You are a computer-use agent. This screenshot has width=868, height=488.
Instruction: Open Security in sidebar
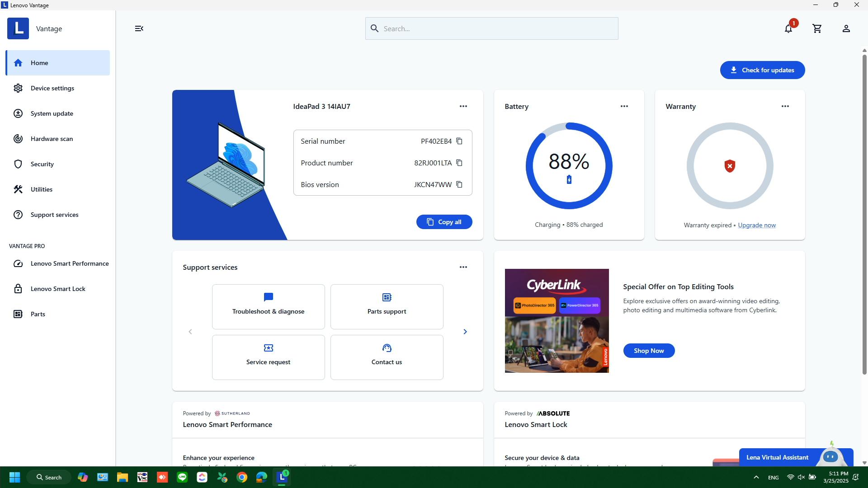pyautogui.click(x=58, y=164)
